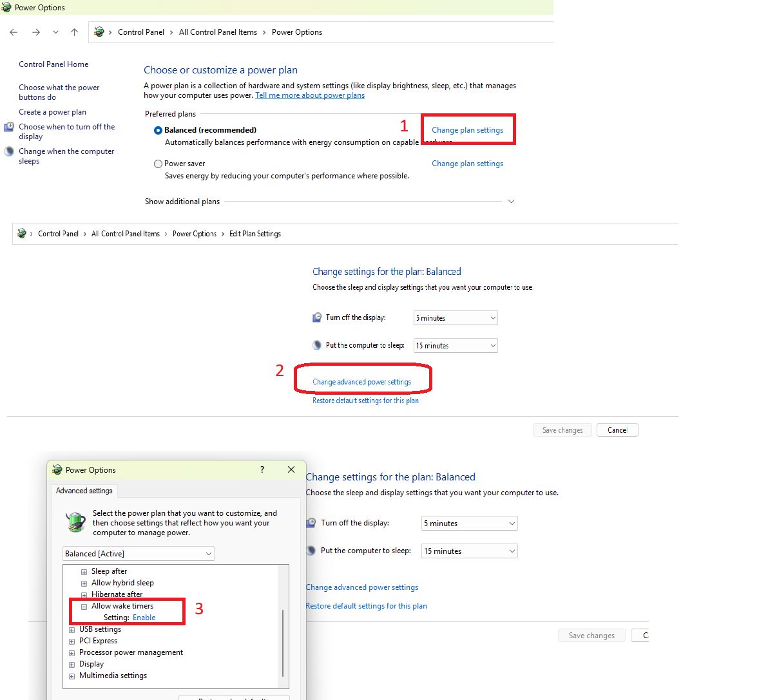Collapse the Allow wake timers node
Image resolution: width=768 pixels, height=700 pixels.
84,607
